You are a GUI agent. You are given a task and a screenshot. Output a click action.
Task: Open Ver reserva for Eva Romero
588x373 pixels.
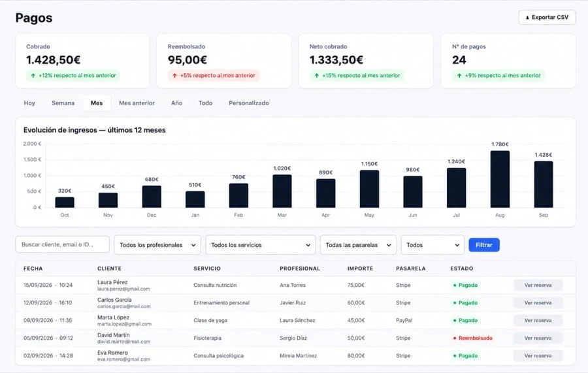point(538,356)
